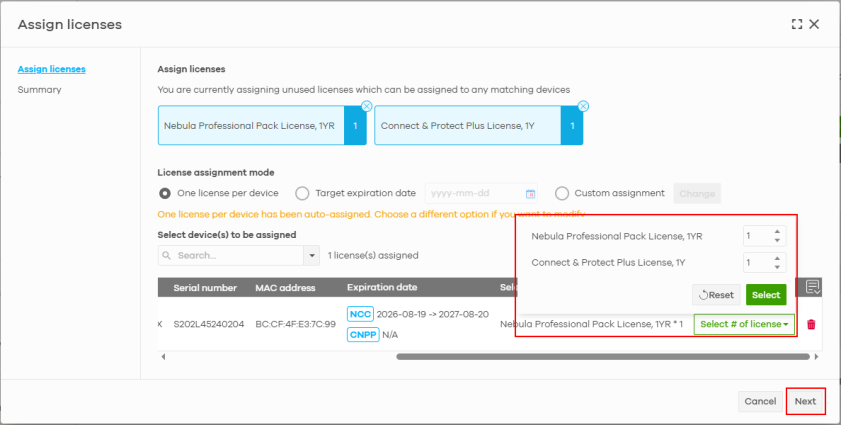Screen dimensions: 841x425
Task: Select Target expiration date option
Action: (303, 193)
